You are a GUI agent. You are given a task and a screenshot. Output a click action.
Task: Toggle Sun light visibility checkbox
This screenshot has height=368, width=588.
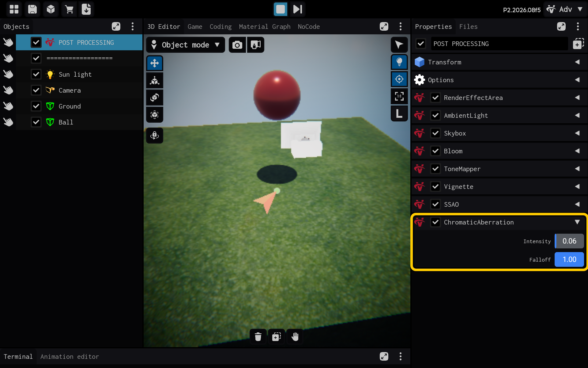pos(36,74)
